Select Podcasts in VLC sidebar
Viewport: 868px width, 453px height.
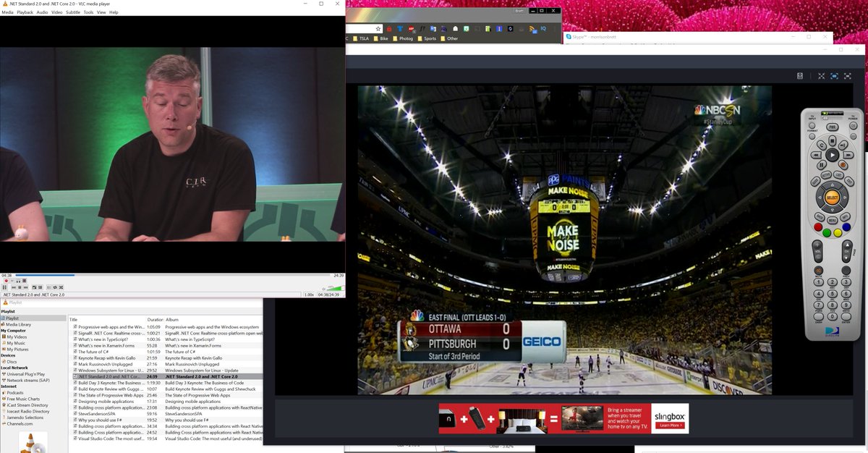pyautogui.click(x=14, y=393)
